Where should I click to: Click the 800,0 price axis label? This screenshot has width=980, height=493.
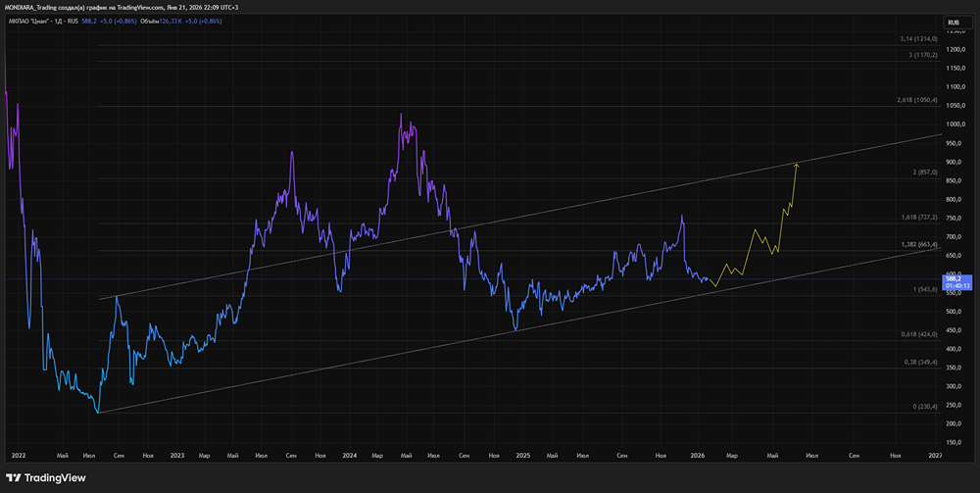(954, 199)
